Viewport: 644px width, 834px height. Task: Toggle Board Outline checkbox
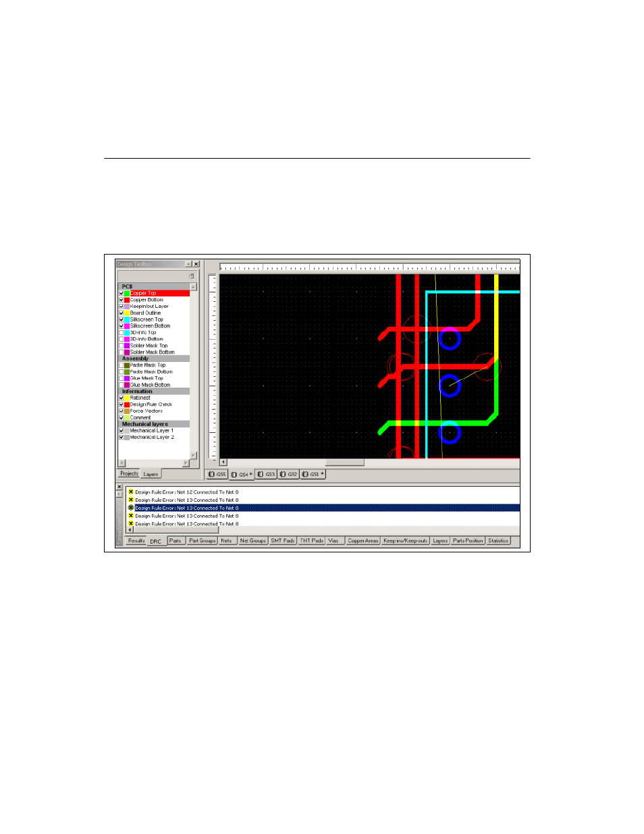coord(122,313)
